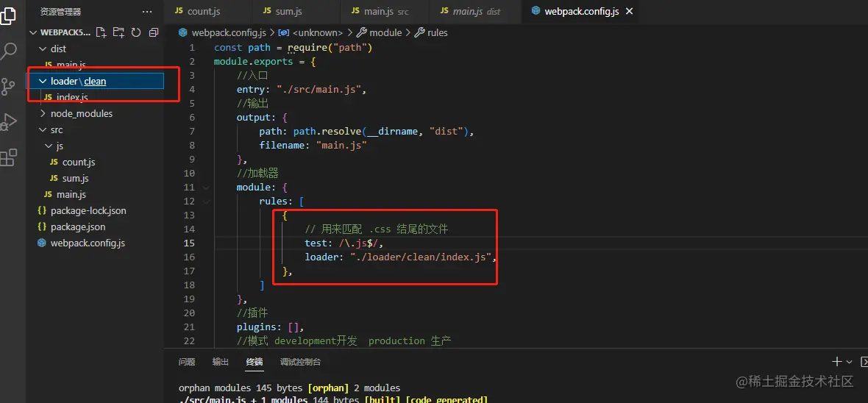Close the webpack.config.js editor tab
The width and height of the screenshot is (868, 403).
coord(628,11)
